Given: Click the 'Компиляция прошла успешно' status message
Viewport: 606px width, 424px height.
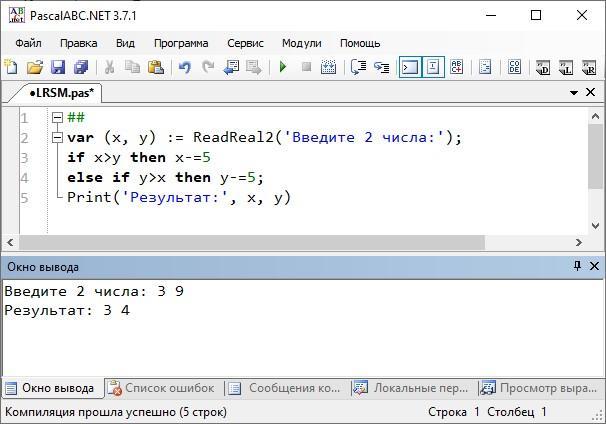Looking at the screenshot, I should (116, 412).
